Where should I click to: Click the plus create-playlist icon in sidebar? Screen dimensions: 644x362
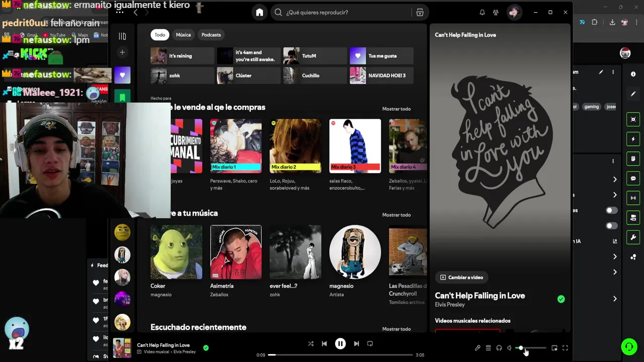122,52
